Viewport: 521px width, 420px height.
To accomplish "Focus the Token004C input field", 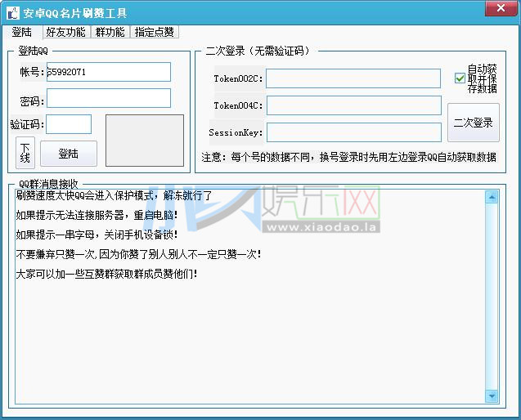I will (354, 105).
